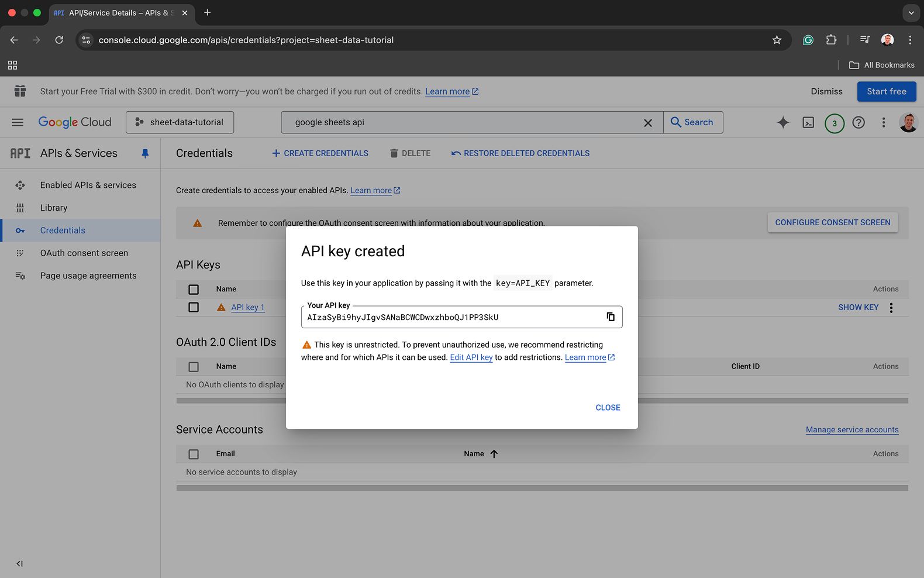Viewport: 924px width, 578px height.
Task: Click the Client ID column header
Action: tap(745, 366)
